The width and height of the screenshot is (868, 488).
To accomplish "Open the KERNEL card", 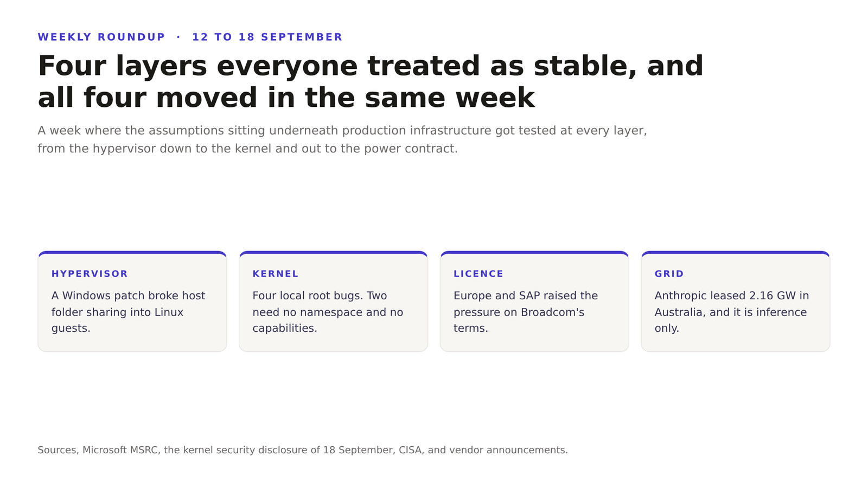I will point(333,301).
